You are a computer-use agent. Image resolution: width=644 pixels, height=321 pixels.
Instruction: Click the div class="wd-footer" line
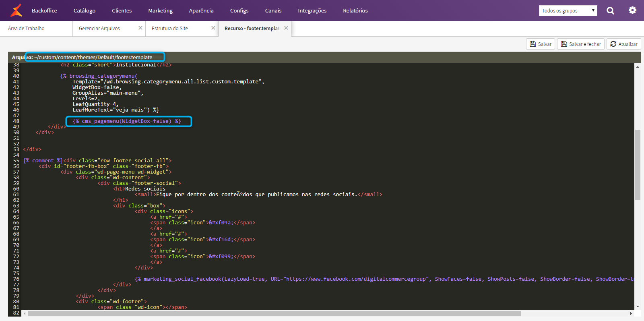click(111, 301)
